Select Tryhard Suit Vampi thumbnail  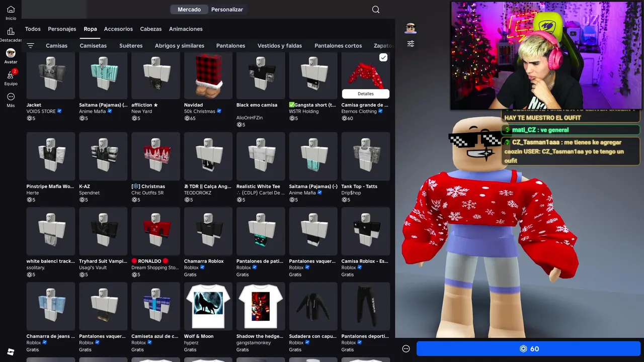click(103, 231)
